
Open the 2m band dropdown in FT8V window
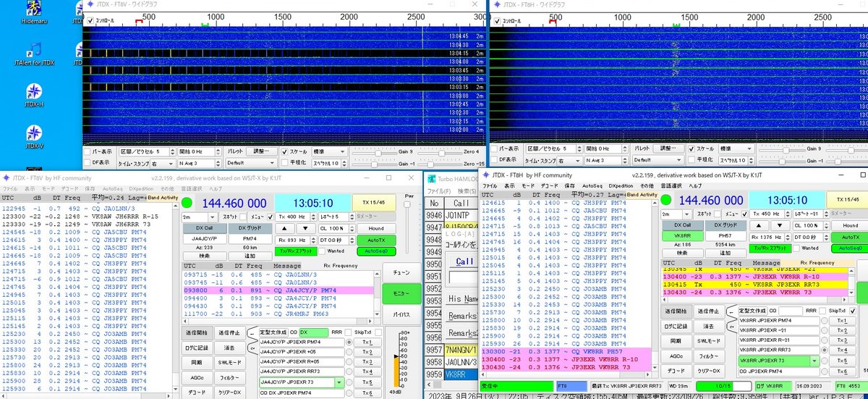click(200, 217)
